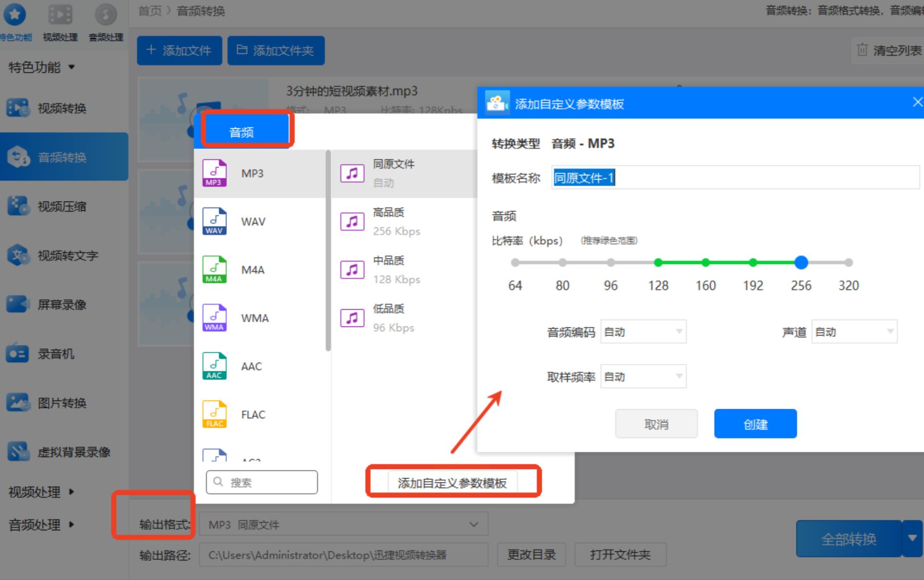Click the 特色功能 star icon
The image size is (924, 580).
(14, 14)
